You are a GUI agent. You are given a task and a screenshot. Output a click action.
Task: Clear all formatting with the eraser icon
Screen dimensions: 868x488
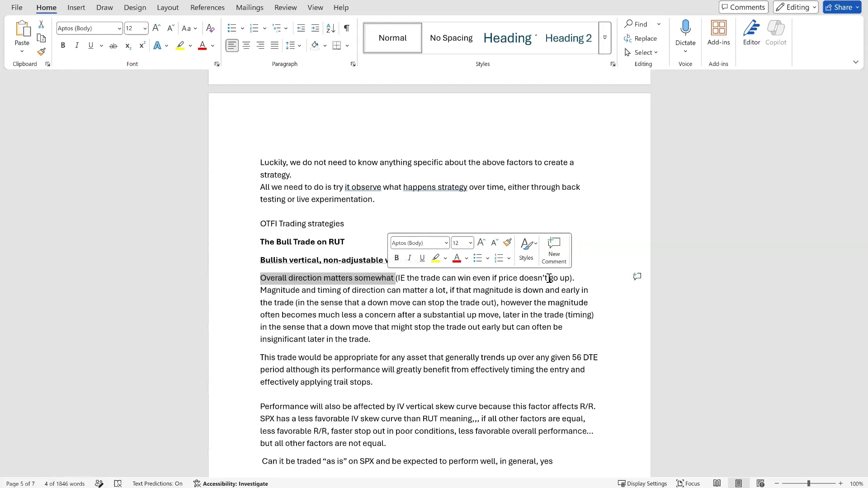click(210, 28)
